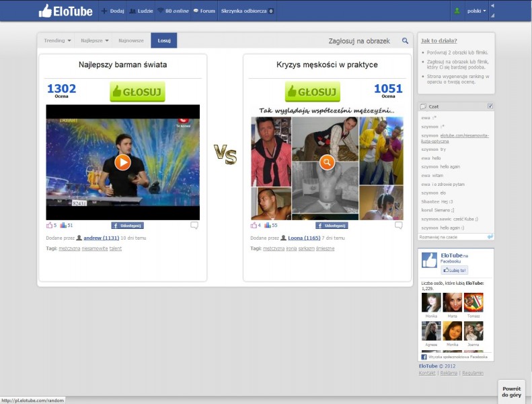
Task: Open the Trending dropdown
Action: point(58,40)
